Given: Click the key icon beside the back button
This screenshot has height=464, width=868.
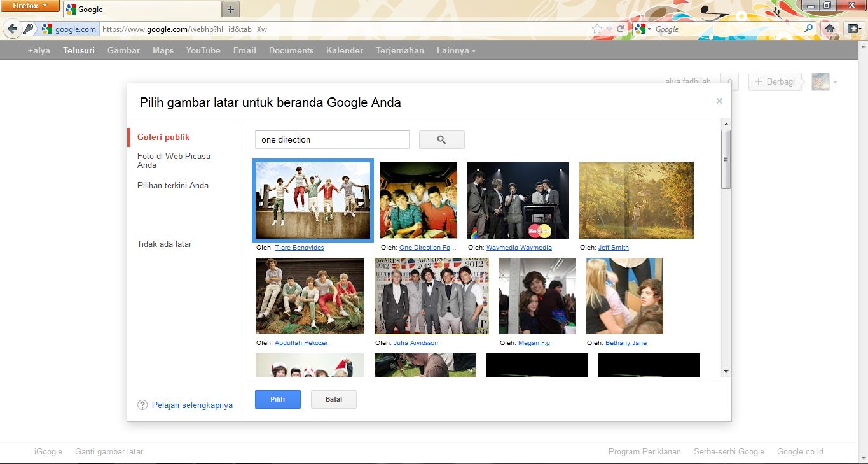Looking at the screenshot, I should [29, 29].
